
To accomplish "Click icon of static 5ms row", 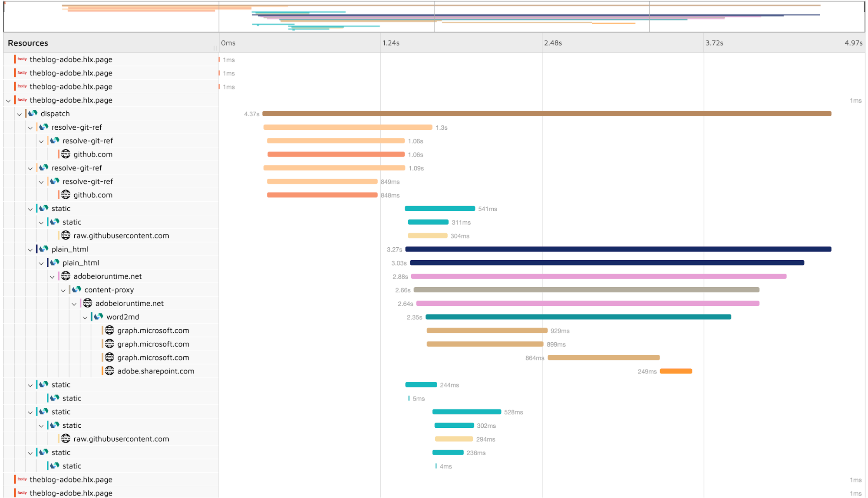I will coord(55,398).
